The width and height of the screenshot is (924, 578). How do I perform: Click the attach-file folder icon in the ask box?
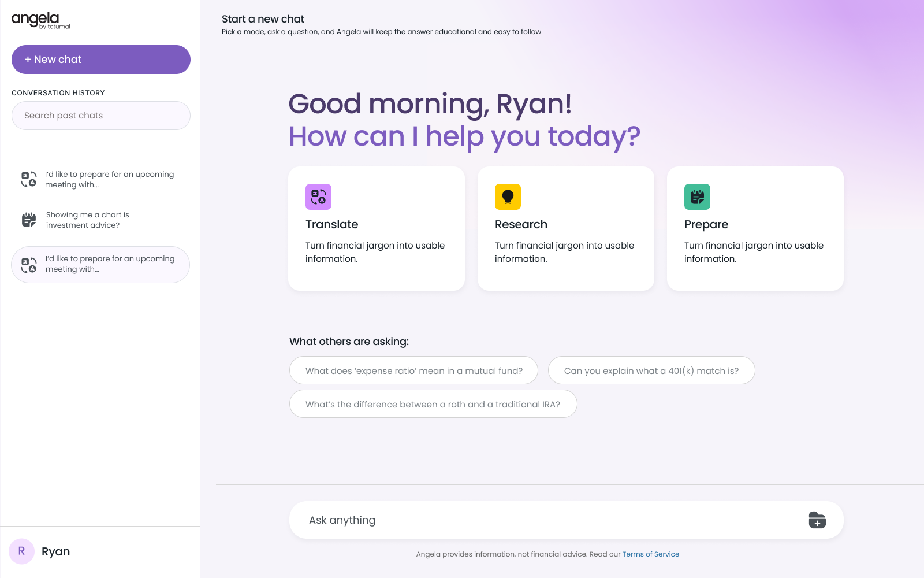[x=817, y=520]
